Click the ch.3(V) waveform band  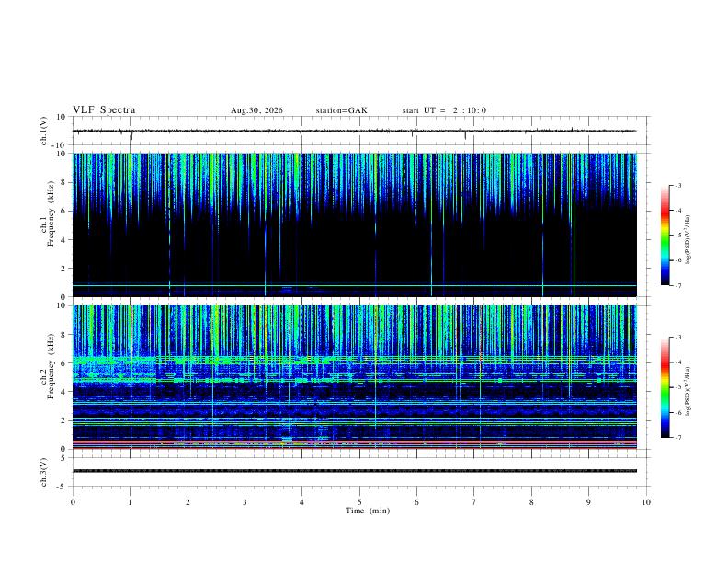[354, 471]
